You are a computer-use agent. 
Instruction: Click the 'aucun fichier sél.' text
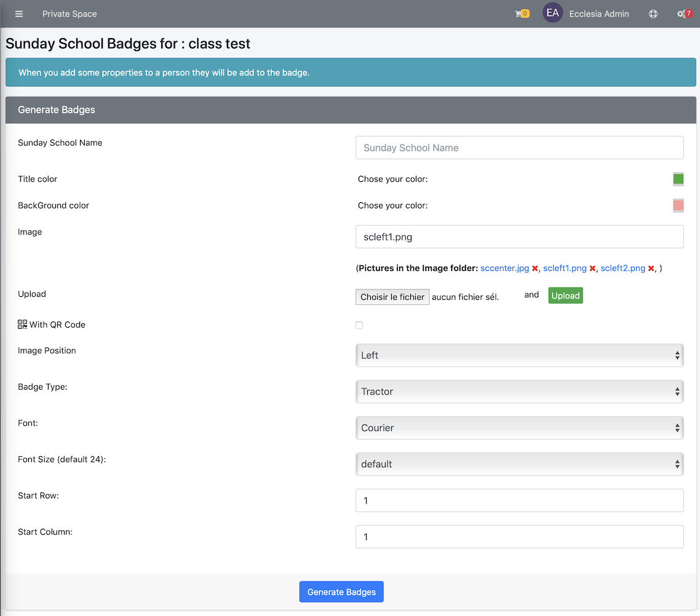coord(465,297)
